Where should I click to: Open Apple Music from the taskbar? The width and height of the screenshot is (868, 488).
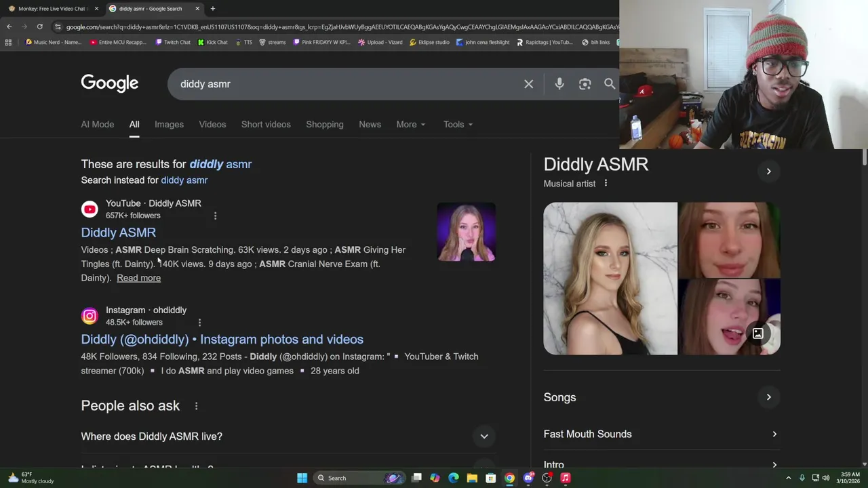click(x=565, y=478)
